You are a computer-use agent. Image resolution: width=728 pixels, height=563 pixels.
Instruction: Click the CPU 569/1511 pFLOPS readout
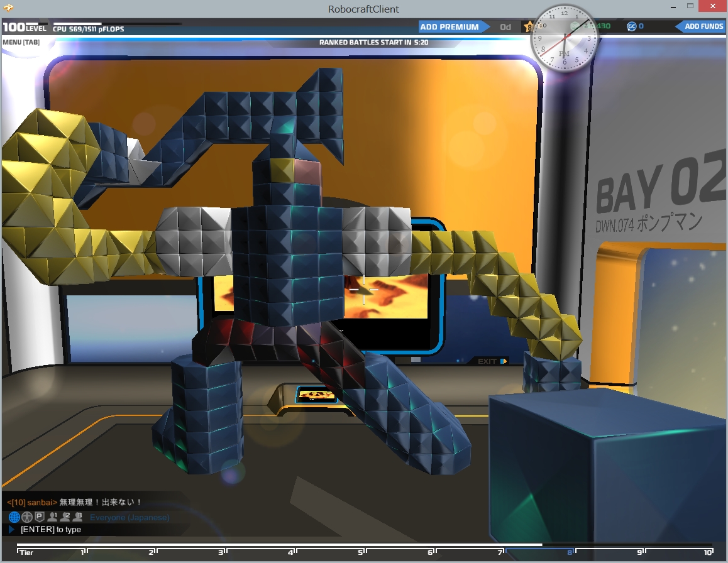[x=88, y=29]
